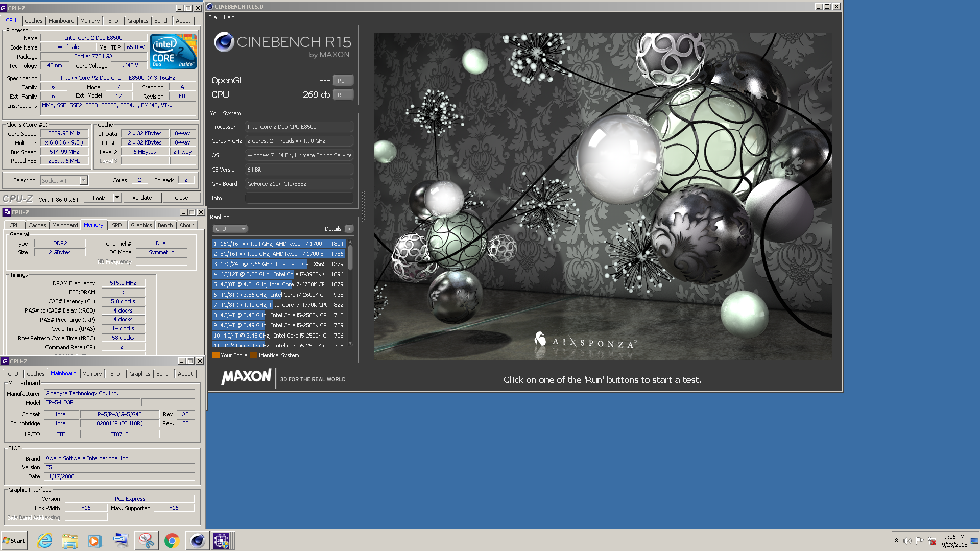Click the panel splitter grip handle
Image resolution: width=980 pixels, height=551 pixels.
(363, 207)
